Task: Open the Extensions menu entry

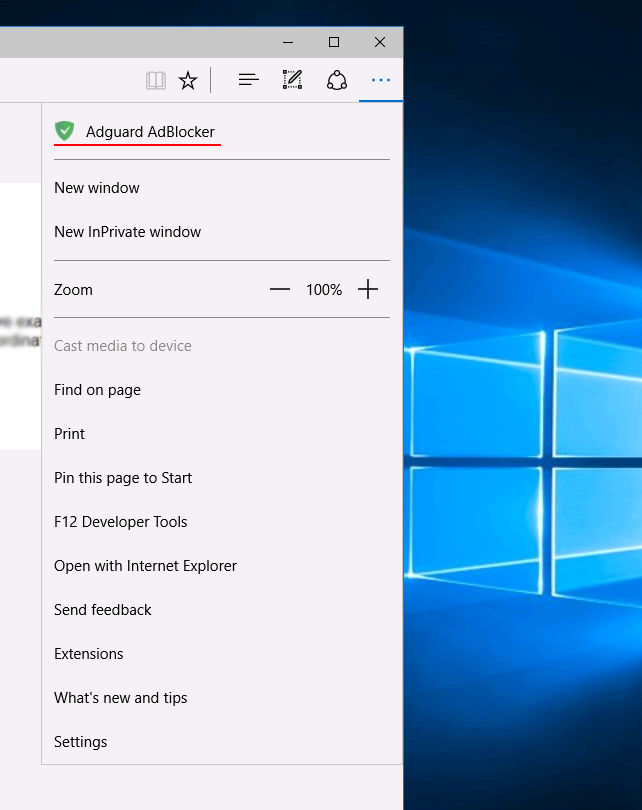Action: (89, 654)
